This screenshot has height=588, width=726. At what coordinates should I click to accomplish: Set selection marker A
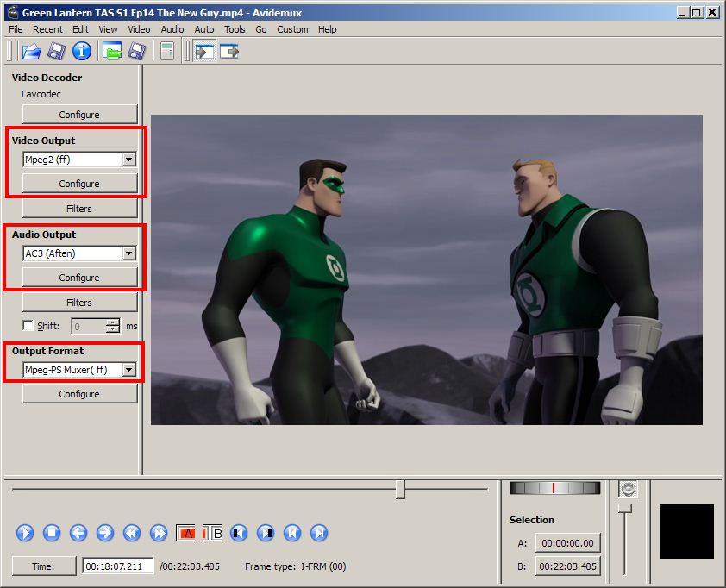point(185,533)
